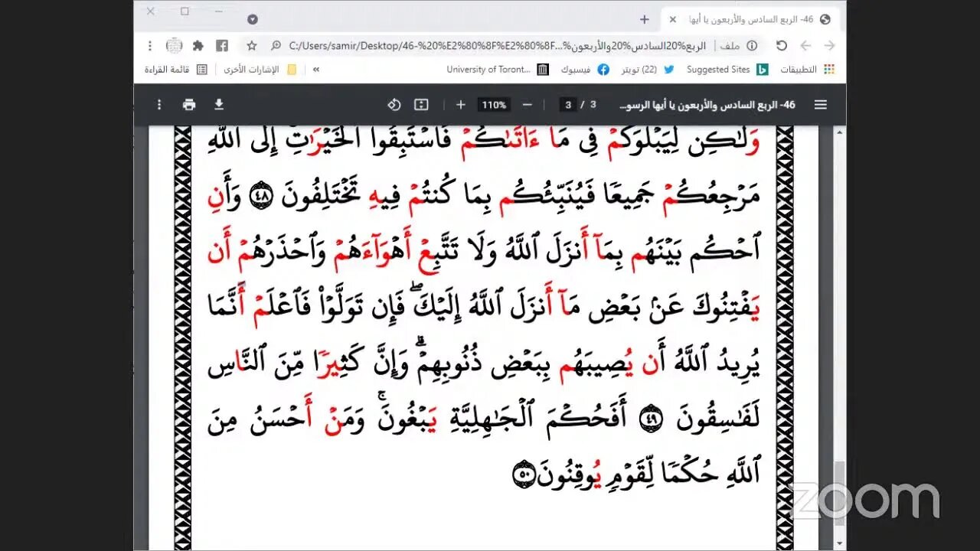Viewport: 980px width, 551px height.
Task: Open the PDF viewer more actions menu
Action: pyautogui.click(x=159, y=105)
